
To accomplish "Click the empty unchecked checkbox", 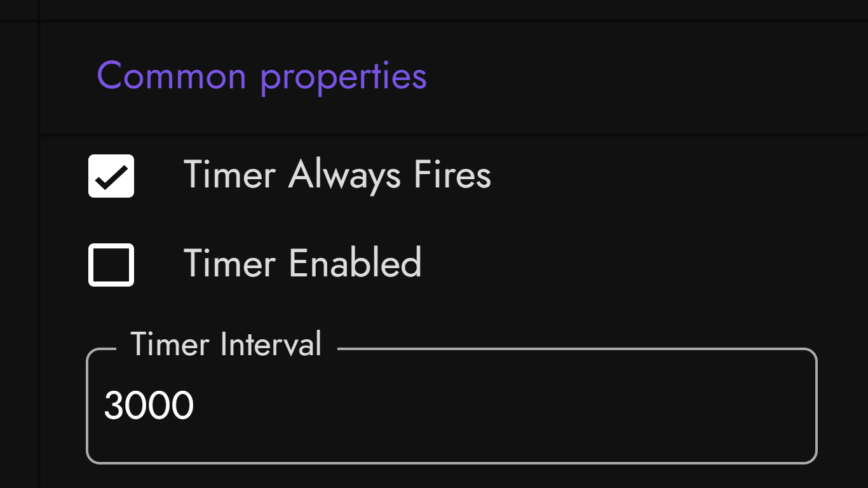I will [x=111, y=264].
